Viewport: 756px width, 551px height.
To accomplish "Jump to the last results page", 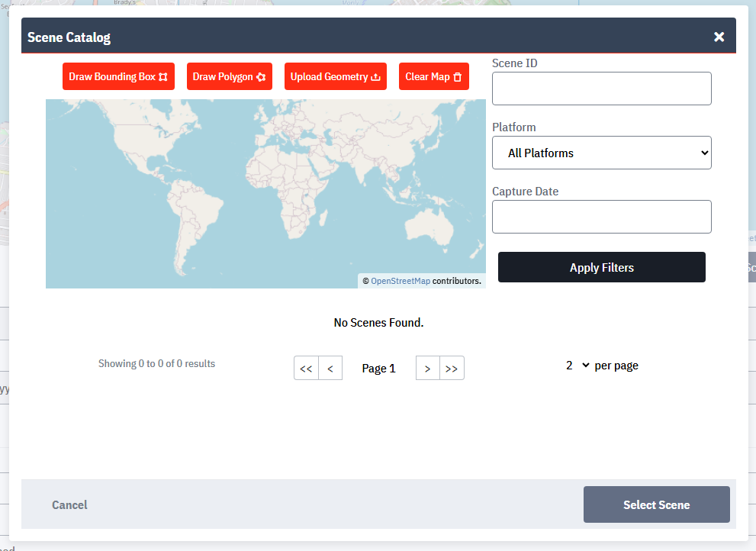I will pyautogui.click(x=452, y=368).
